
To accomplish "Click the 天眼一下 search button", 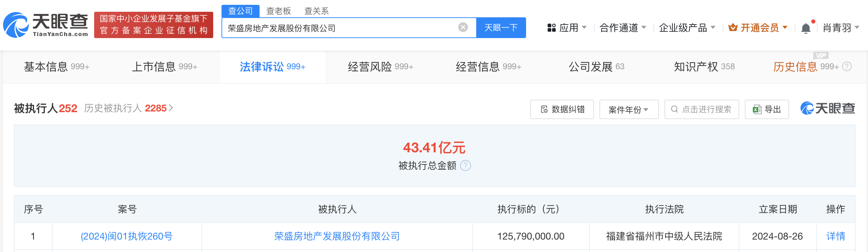I will [x=501, y=28].
